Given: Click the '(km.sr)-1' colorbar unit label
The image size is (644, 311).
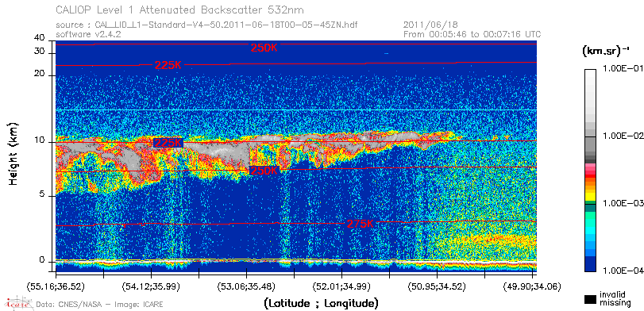Looking at the screenshot, I should (x=606, y=52).
